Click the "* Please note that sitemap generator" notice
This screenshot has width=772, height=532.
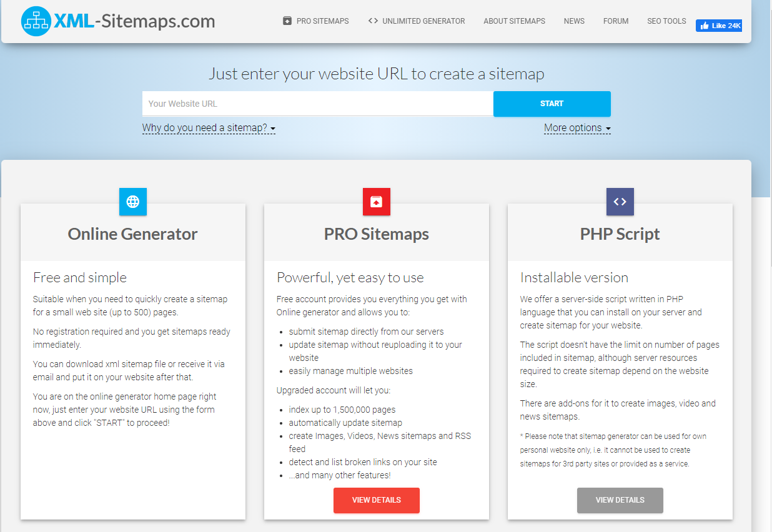click(x=614, y=450)
